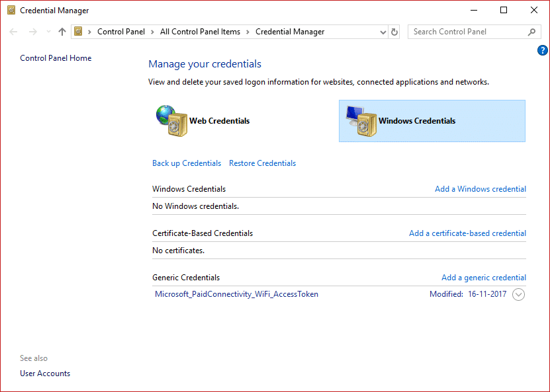Add a generic credential

click(483, 278)
